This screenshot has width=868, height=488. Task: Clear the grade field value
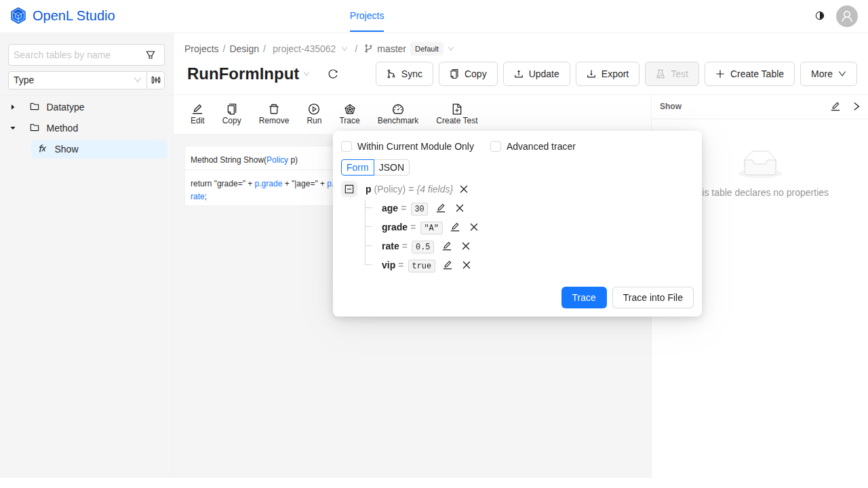click(x=474, y=227)
